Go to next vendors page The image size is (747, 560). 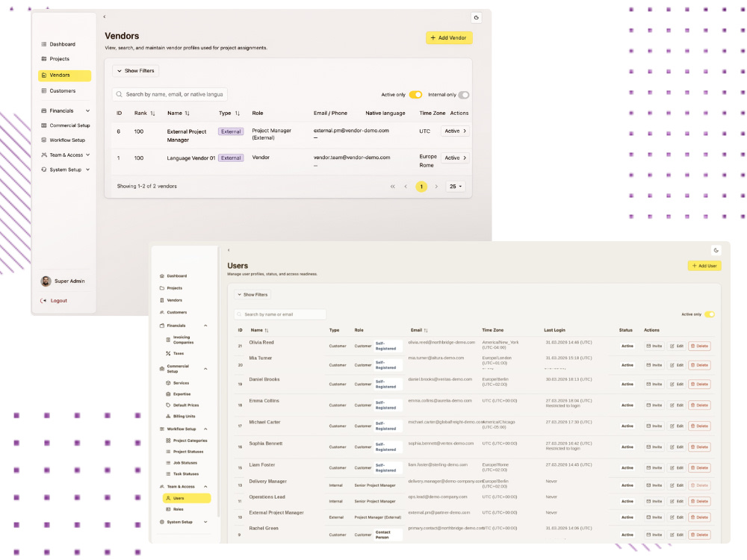coord(436,187)
